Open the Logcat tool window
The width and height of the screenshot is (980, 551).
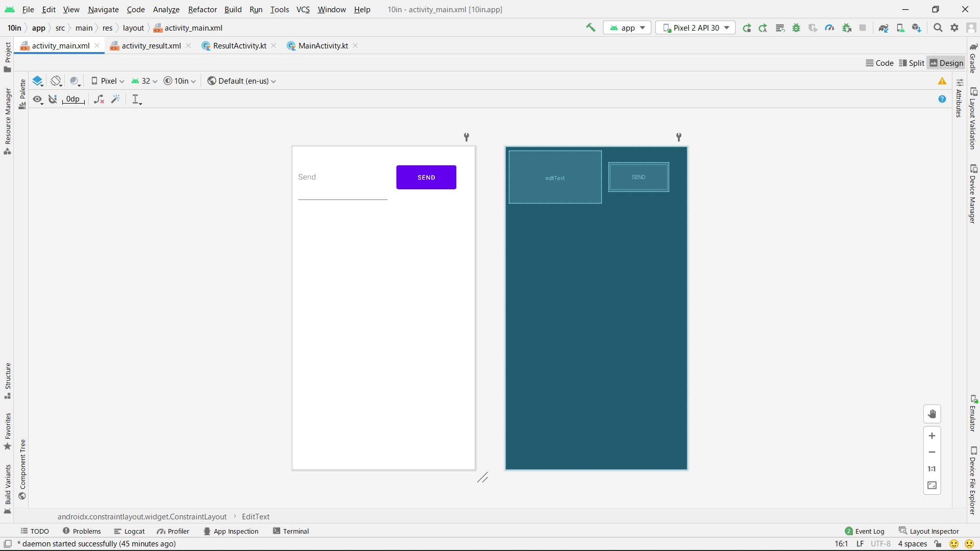130,531
